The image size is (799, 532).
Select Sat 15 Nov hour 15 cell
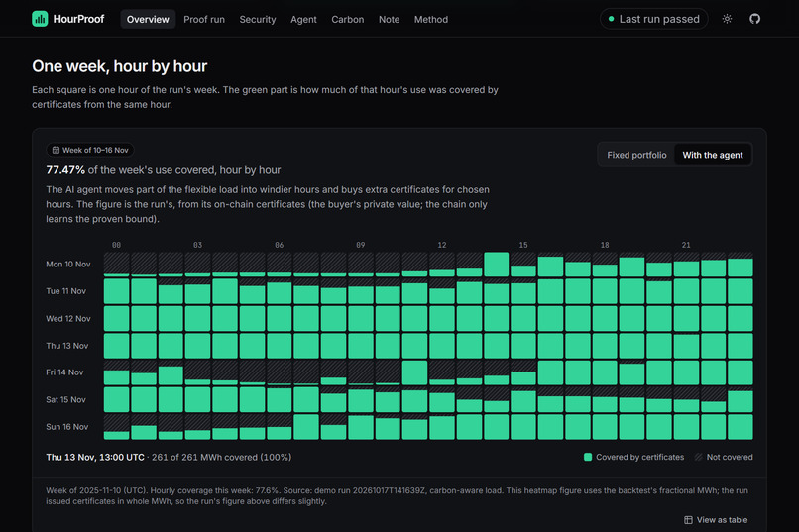click(x=523, y=399)
